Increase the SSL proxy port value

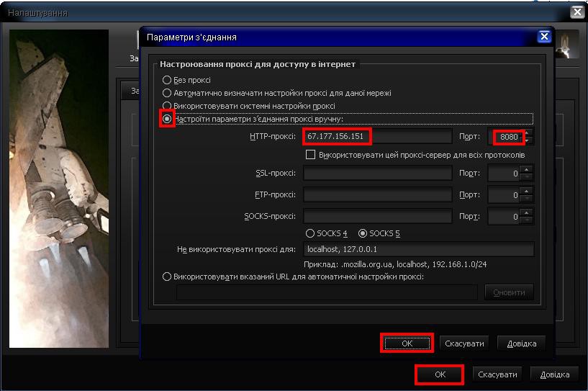tap(527, 170)
